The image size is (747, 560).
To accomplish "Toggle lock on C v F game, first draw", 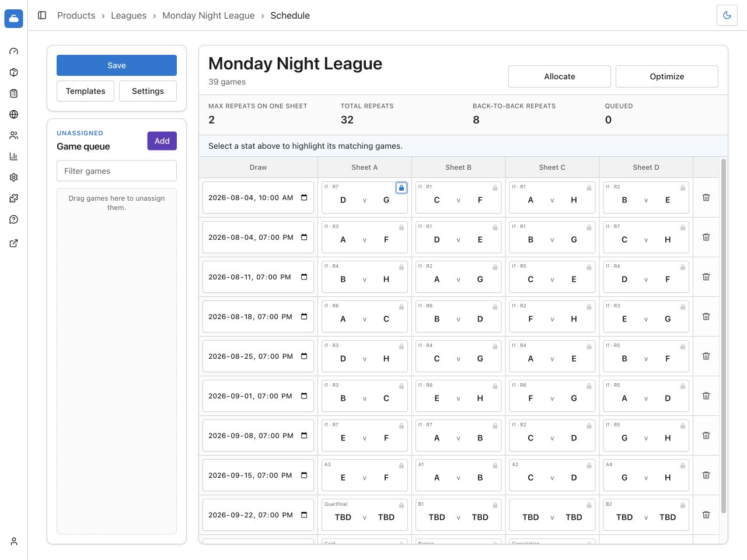I will (x=495, y=188).
